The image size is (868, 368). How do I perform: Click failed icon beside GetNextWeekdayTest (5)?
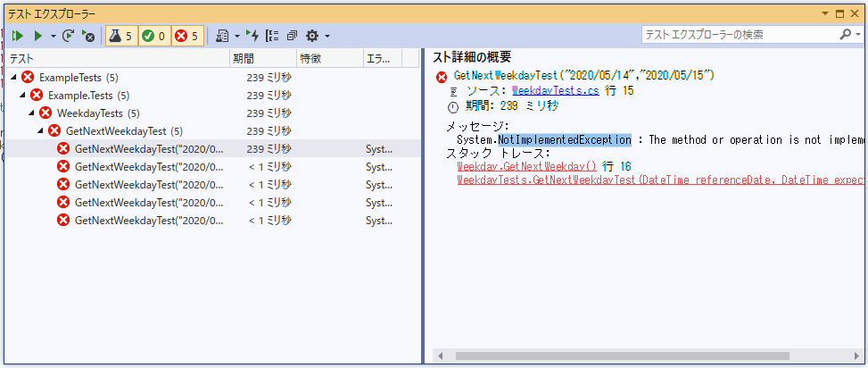[x=54, y=130]
